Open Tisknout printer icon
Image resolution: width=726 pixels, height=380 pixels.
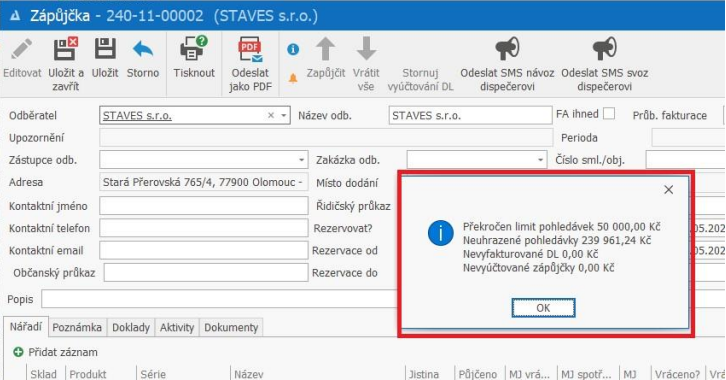pyautogui.click(x=194, y=48)
